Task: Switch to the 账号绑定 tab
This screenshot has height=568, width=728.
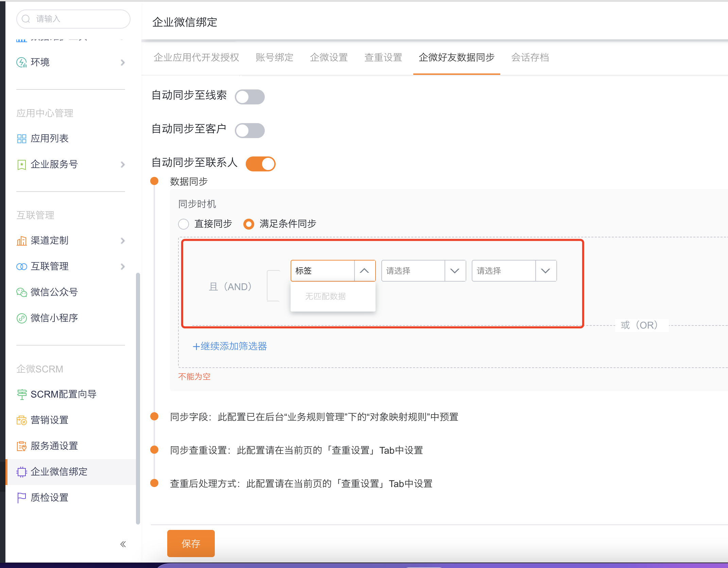Action: tap(274, 57)
